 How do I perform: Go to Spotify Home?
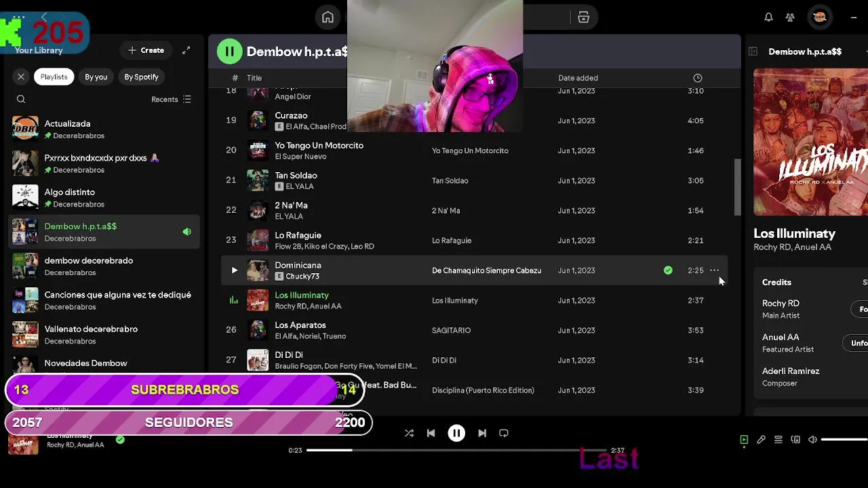click(328, 18)
